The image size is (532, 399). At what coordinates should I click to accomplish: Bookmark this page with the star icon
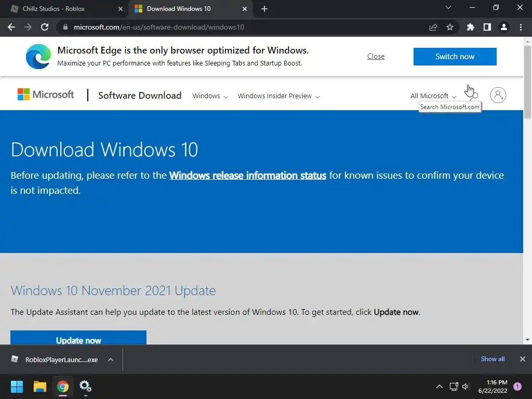450,27
